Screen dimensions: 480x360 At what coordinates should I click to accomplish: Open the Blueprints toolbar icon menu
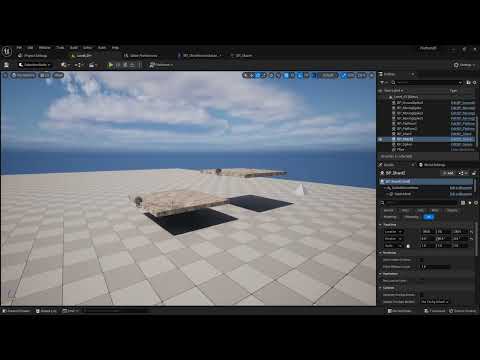tap(78, 65)
